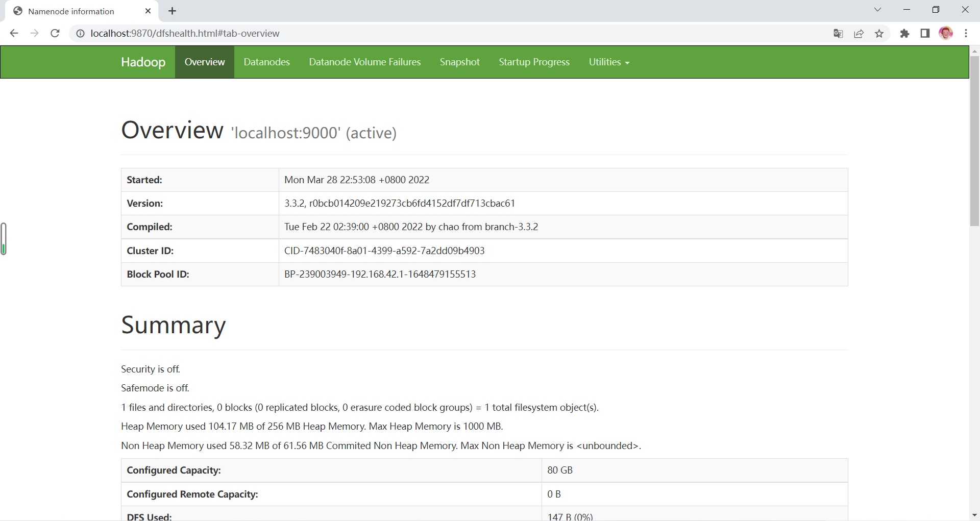Toggle the browser side panel

[x=925, y=34]
